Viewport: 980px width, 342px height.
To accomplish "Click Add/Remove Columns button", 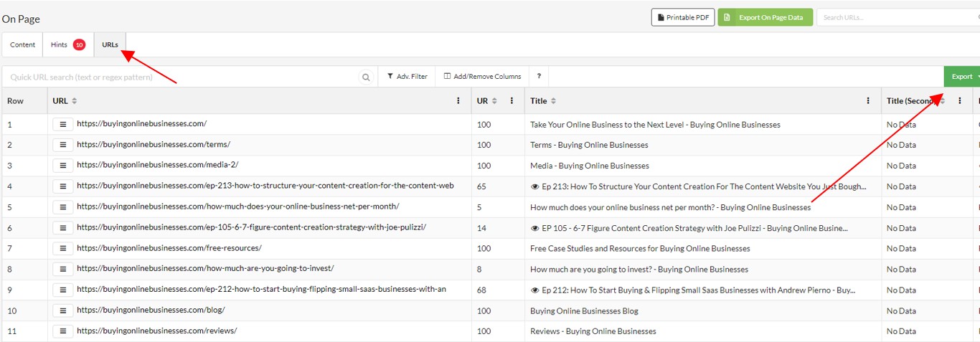I will click(x=482, y=77).
